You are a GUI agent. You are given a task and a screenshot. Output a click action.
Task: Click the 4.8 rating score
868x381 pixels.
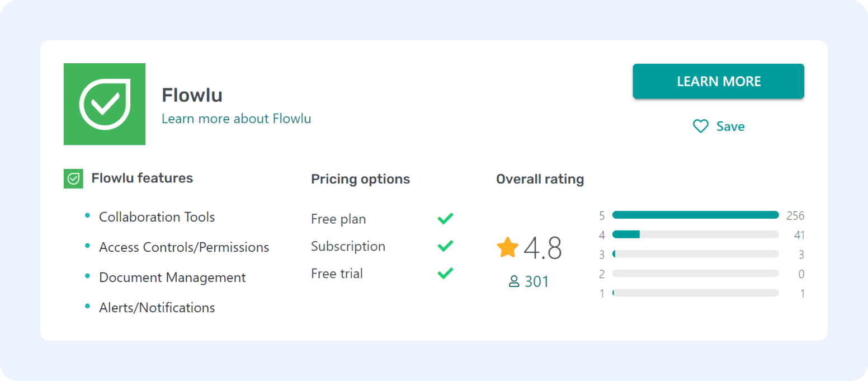542,248
